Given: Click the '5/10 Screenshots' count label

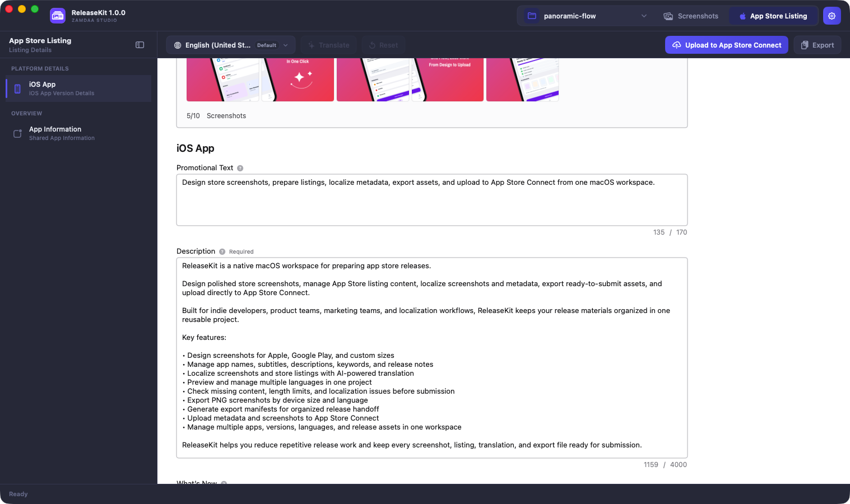Looking at the screenshot, I should 216,116.
